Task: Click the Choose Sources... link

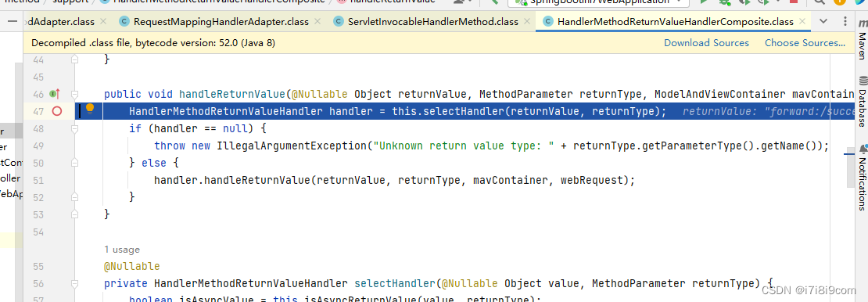Action: click(805, 43)
